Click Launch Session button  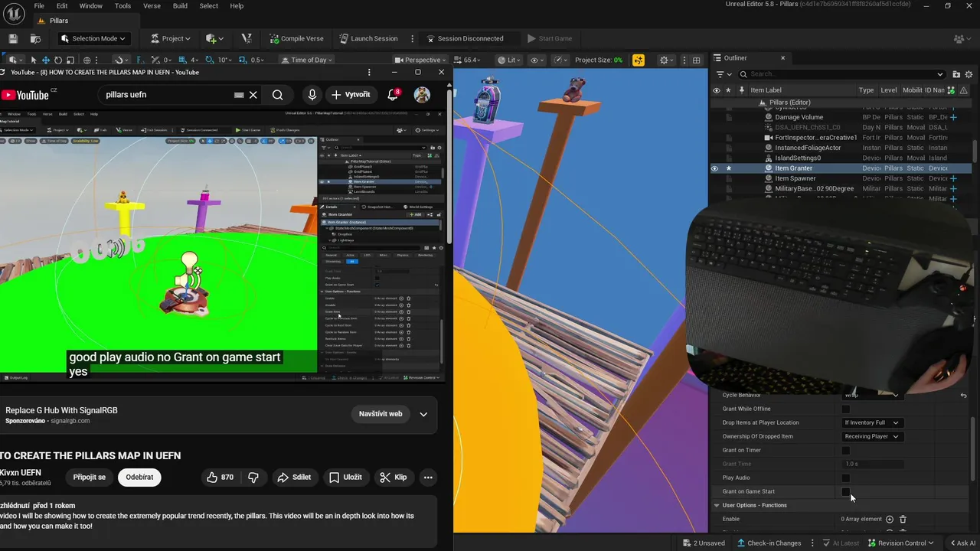point(367,38)
